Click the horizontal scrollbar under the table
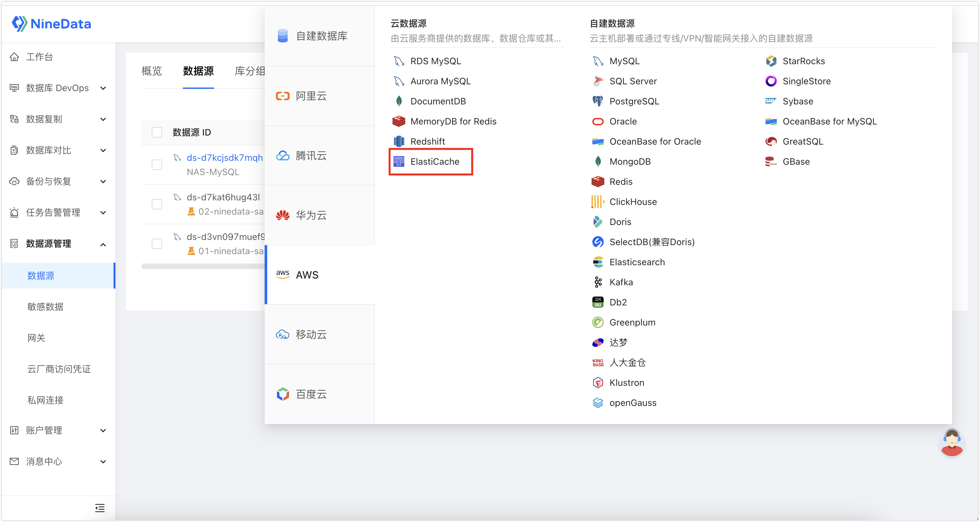 click(x=203, y=266)
